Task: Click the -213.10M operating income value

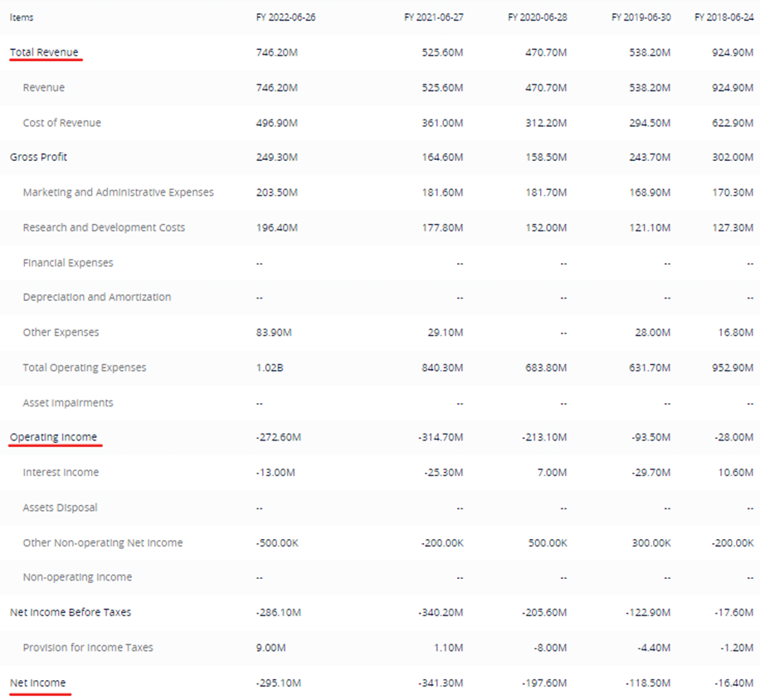Action: [544, 437]
